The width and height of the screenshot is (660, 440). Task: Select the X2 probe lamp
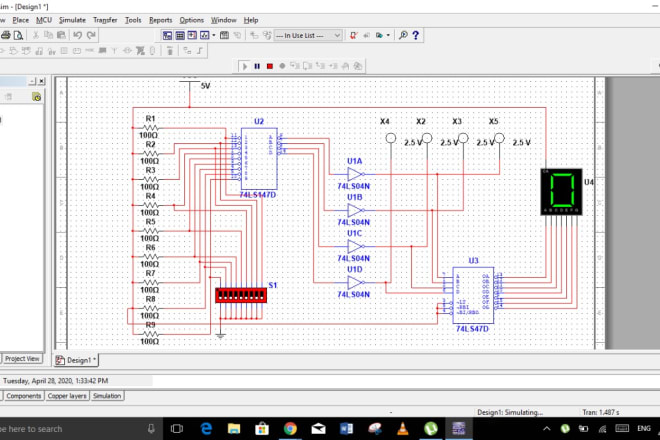click(427, 138)
